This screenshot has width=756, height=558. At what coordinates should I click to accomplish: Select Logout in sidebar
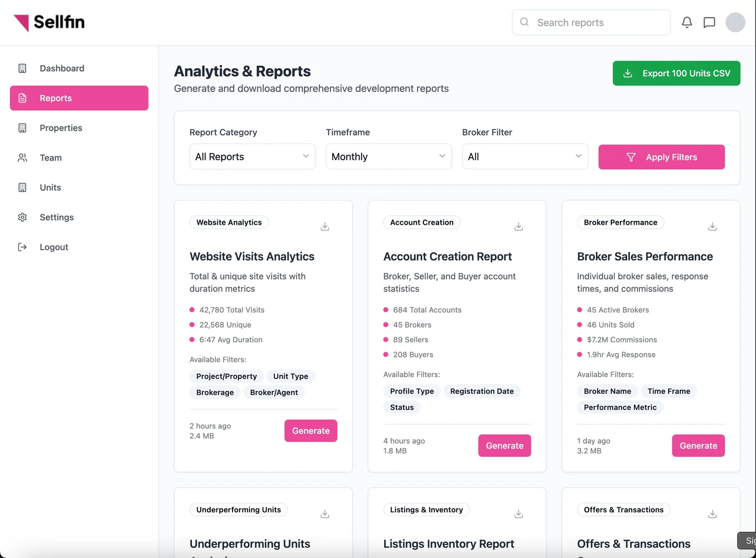point(79,247)
